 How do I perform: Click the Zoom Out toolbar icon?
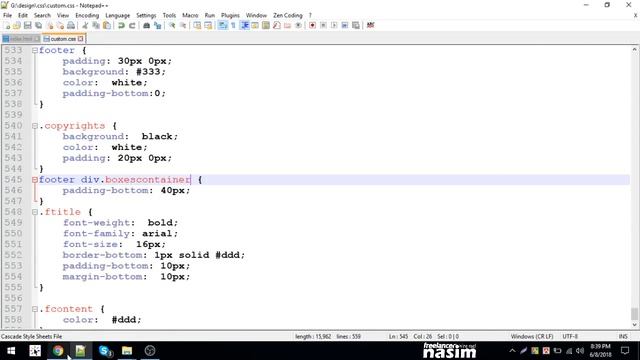pos(183,25)
